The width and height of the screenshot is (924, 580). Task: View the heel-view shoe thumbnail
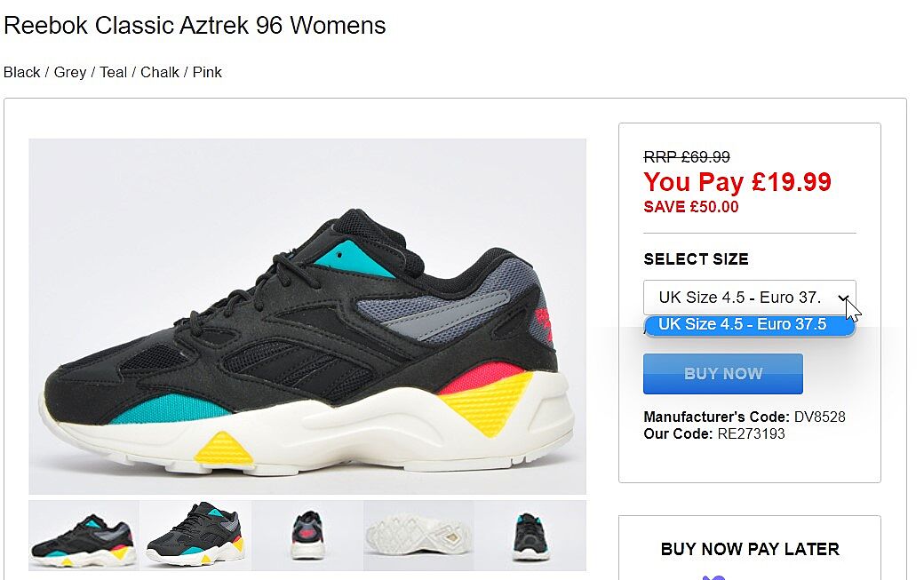tap(307, 536)
